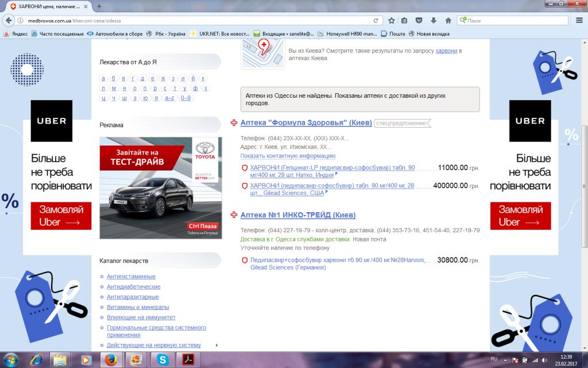Open the Firefox hamburger menu
The width and height of the screenshot is (588, 368).
tap(580, 20)
